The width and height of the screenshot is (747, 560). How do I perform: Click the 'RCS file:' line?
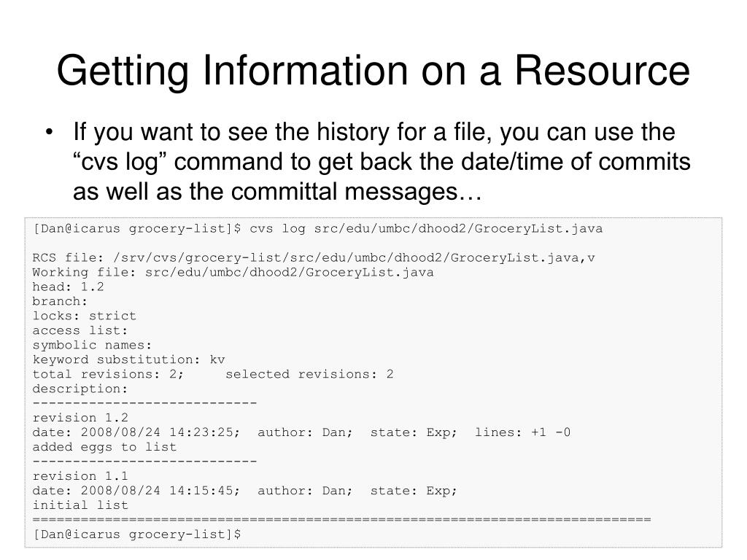pyautogui.click(x=314, y=258)
